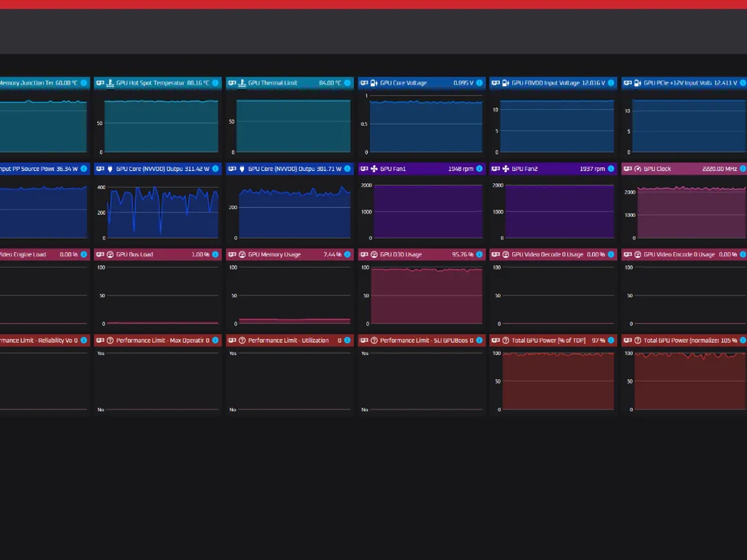The image size is (747, 560).
Task: Click info icon on GPU Hot Spot Temperature panel
Action: 215,83
